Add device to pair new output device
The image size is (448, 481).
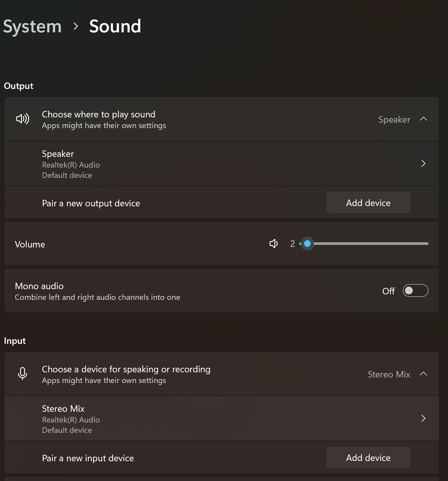[368, 203]
